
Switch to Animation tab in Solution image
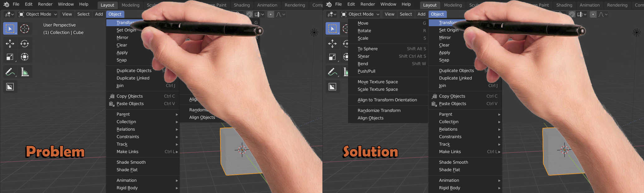point(589,5)
